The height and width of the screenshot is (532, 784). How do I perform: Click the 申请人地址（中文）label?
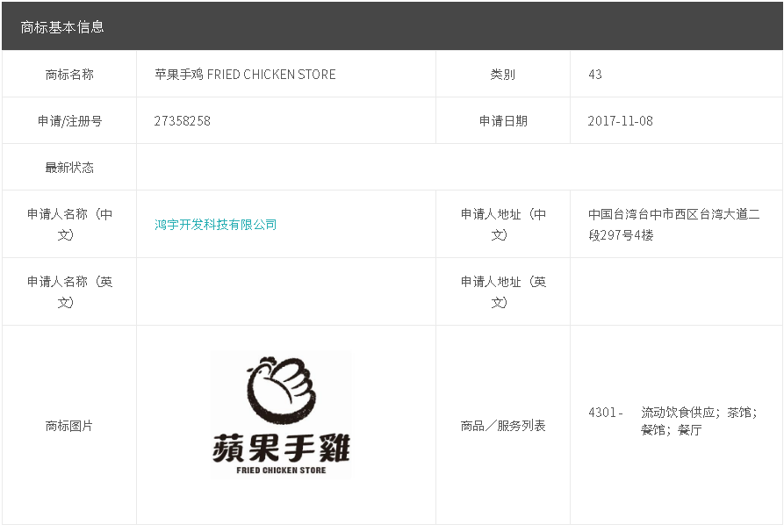(502, 225)
